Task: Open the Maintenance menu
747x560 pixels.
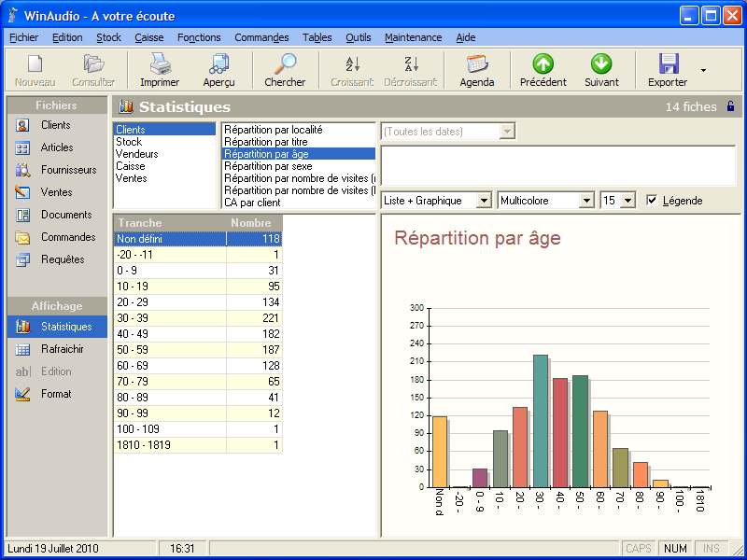Action: click(413, 37)
